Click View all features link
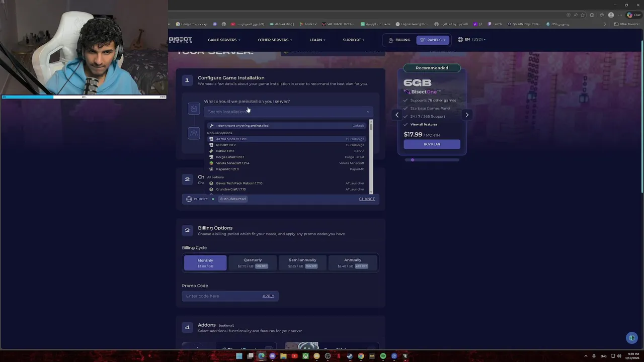The image size is (644, 362). [x=424, y=124]
